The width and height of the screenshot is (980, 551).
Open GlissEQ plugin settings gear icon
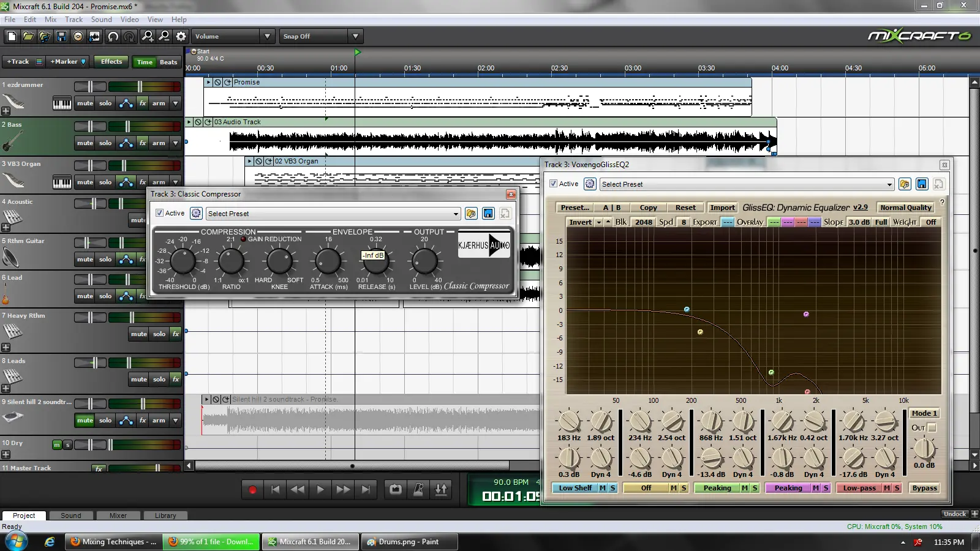point(590,184)
